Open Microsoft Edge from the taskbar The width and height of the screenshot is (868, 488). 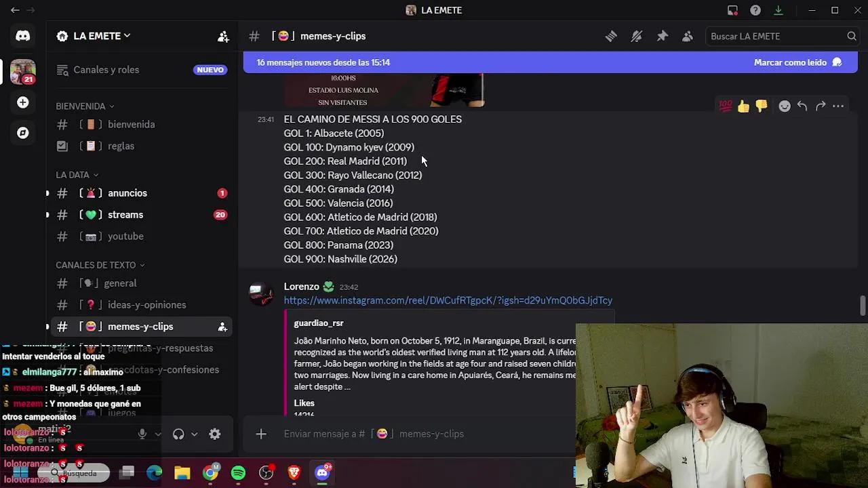coord(155,473)
